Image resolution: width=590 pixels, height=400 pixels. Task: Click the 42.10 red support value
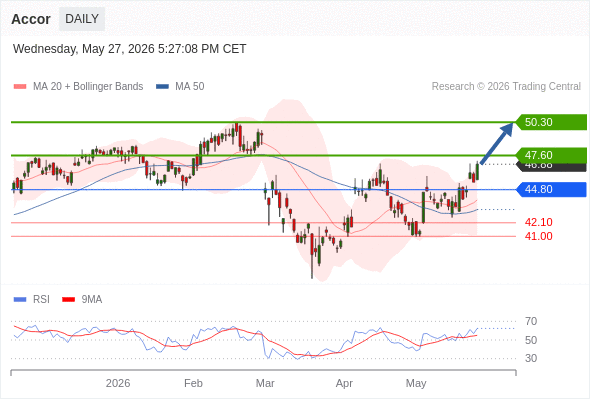[x=538, y=222]
